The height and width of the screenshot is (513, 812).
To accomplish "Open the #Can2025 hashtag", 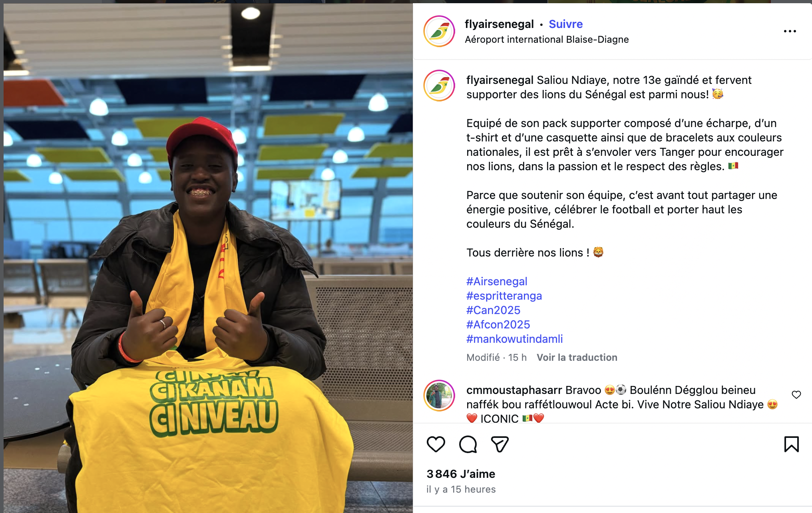I will coord(493,310).
